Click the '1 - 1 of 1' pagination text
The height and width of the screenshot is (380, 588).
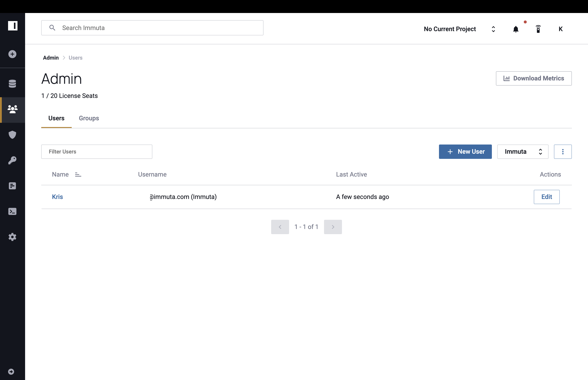click(306, 227)
